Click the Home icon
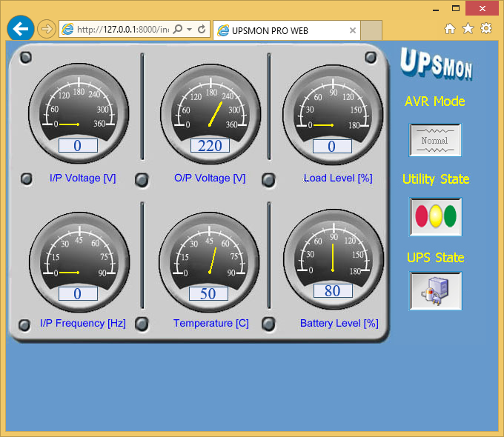This screenshot has height=437, width=504. pyautogui.click(x=450, y=29)
